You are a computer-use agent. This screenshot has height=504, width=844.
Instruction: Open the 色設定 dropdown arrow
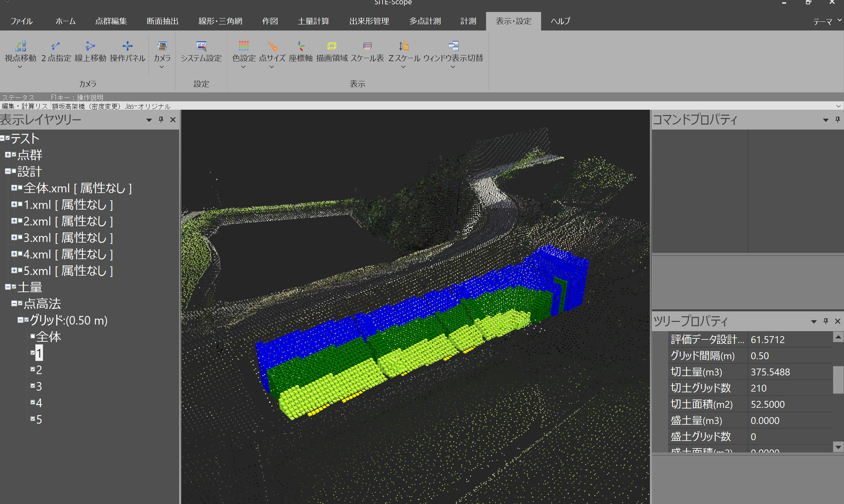[x=243, y=67]
